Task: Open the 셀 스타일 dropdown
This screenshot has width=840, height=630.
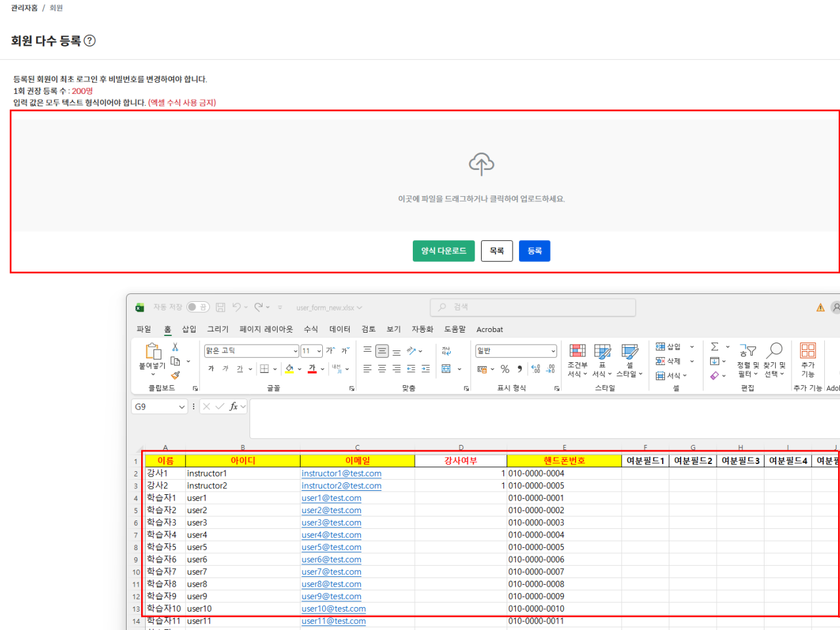Action: (x=629, y=360)
